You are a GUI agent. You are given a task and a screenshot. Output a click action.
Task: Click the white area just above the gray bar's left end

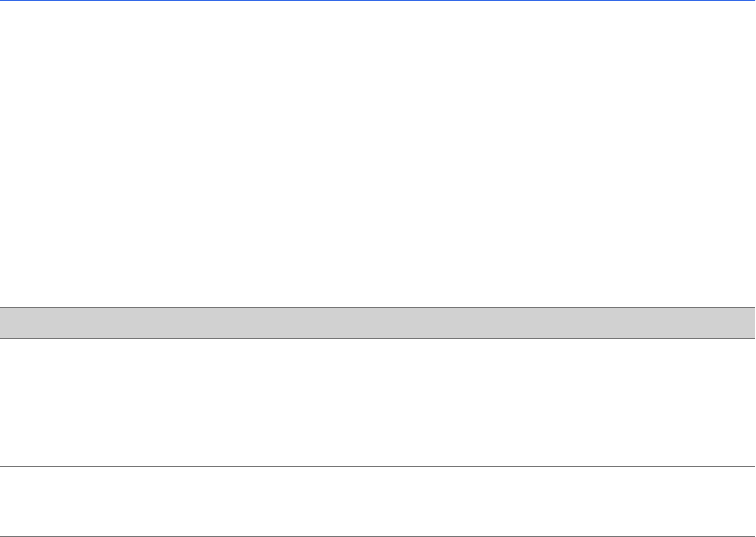point(13,296)
